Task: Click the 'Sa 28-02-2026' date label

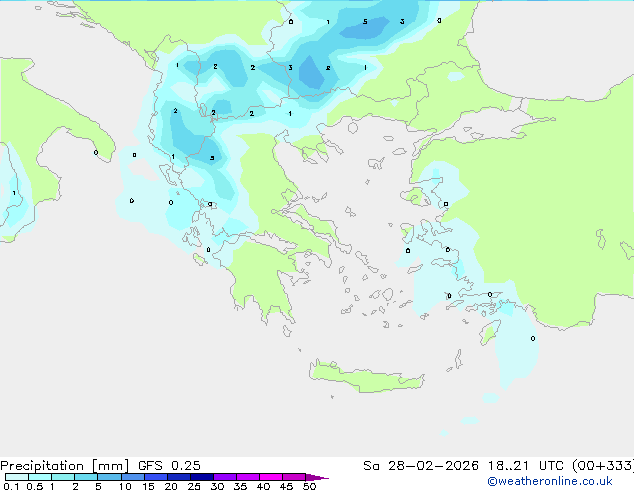Action: pyautogui.click(x=421, y=466)
